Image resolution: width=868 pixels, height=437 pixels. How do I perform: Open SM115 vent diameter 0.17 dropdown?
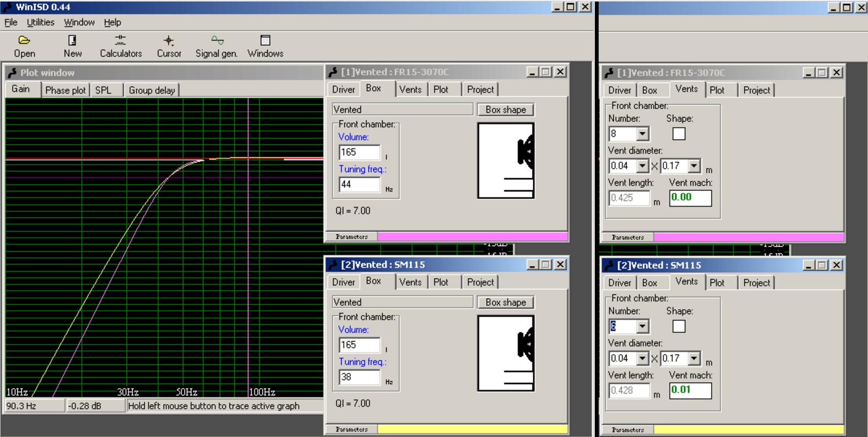[694, 358]
